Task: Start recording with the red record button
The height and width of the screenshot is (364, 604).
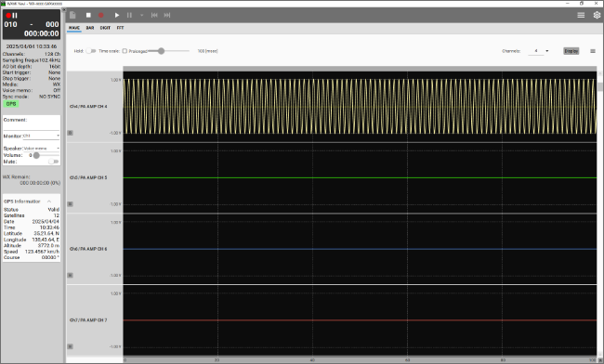Action: click(x=101, y=15)
